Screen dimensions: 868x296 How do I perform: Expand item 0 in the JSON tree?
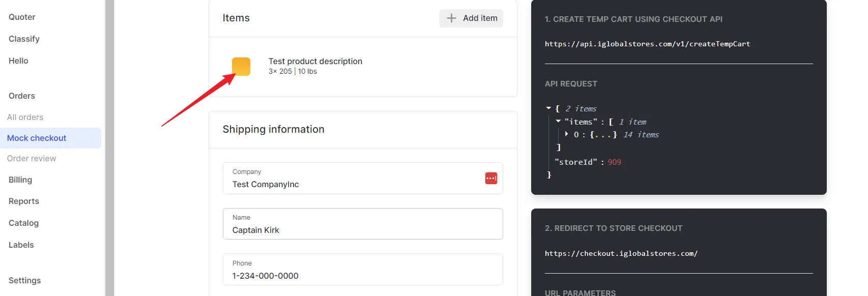(x=567, y=134)
